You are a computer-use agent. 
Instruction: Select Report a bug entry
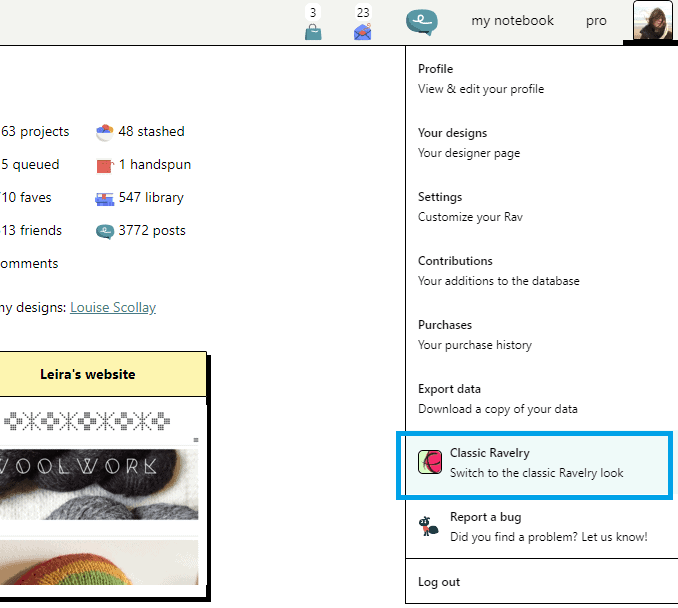coord(539,527)
